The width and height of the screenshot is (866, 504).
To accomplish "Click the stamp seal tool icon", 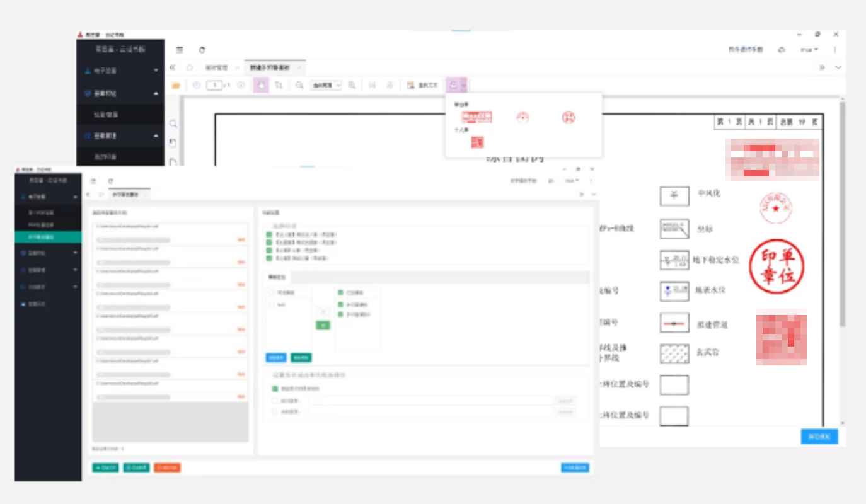I will 453,85.
